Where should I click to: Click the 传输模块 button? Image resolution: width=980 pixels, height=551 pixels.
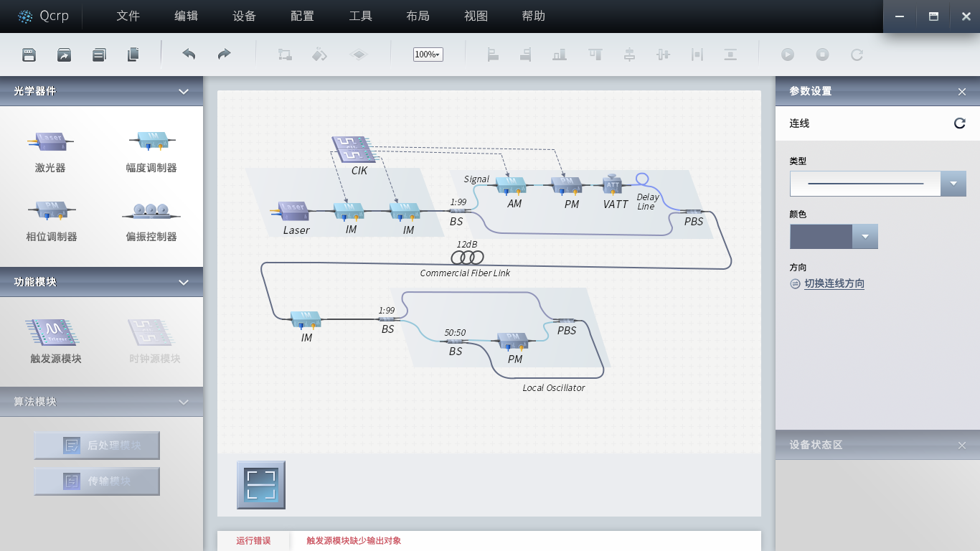(97, 481)
